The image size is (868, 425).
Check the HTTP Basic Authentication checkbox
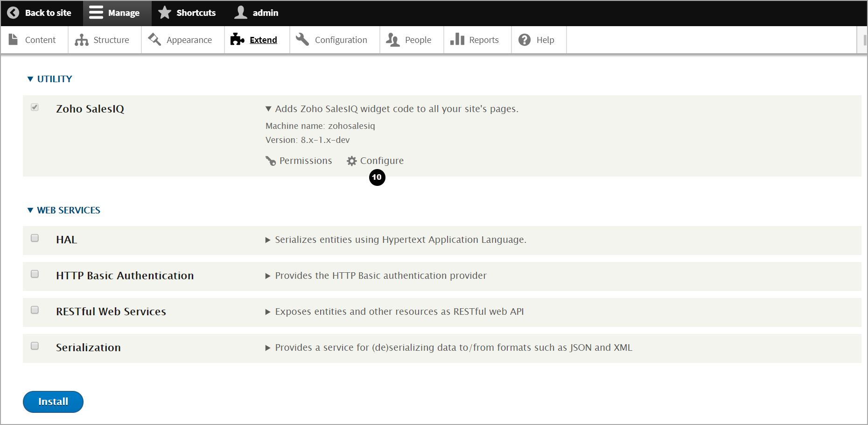35,274
